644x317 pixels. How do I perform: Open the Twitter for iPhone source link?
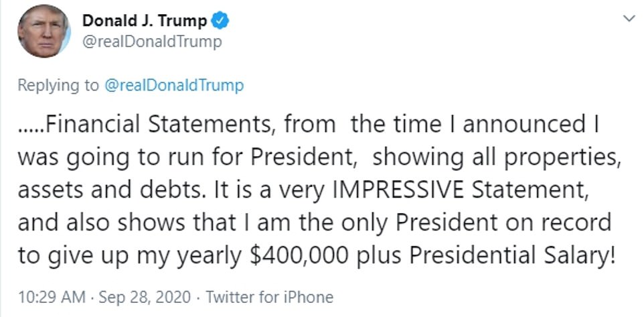point(269,297)
